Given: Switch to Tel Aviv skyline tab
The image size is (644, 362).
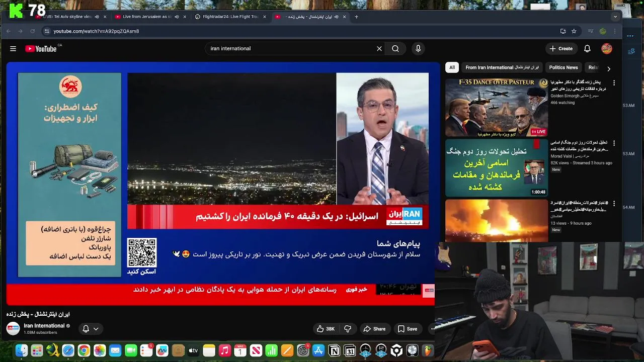Looking at the screenshot, I should 67,17.
